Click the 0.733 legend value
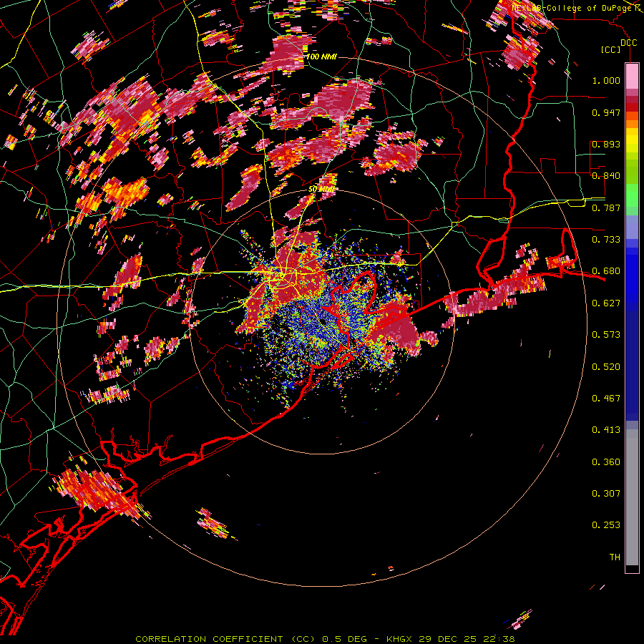This screenshot has width=644, height=644. (x=606, y=240)
